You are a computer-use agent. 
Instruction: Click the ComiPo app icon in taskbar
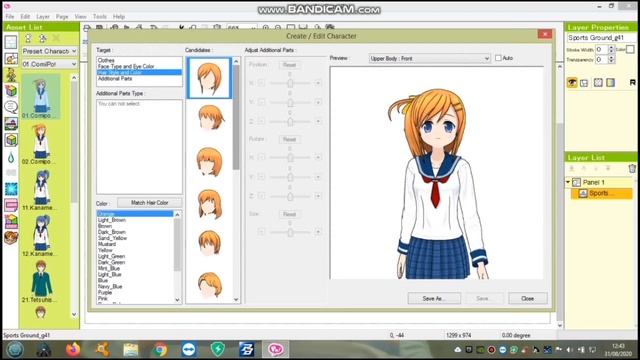[x=276, y=349]
